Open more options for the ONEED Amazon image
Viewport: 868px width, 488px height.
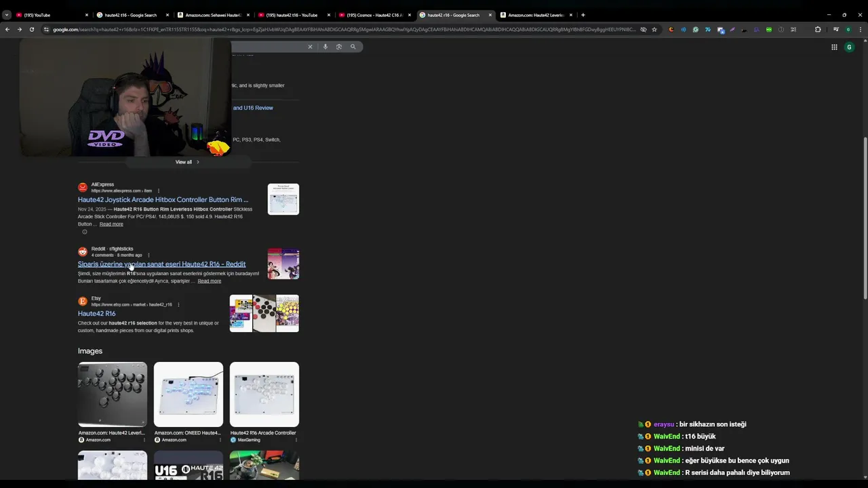[x=220, y=440]
